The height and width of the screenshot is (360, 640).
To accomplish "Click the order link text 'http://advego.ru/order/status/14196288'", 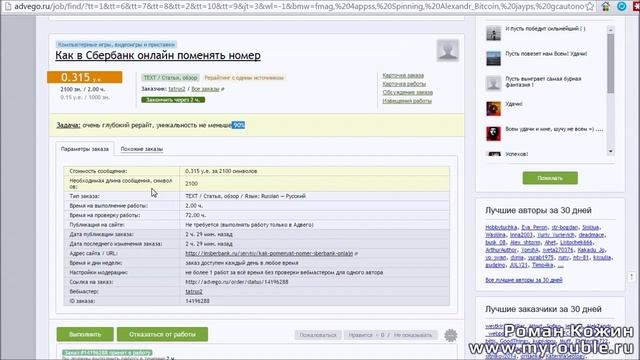I will pos(237,282).
